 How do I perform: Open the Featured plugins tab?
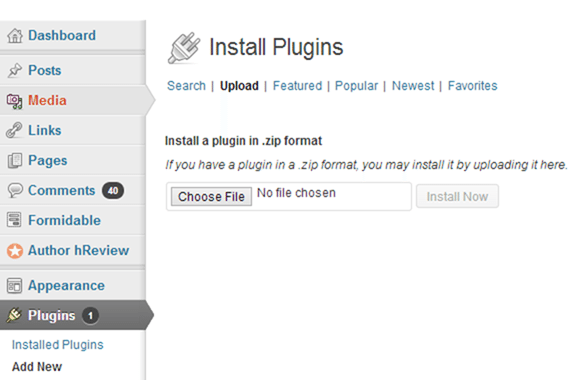pos(297,86)
